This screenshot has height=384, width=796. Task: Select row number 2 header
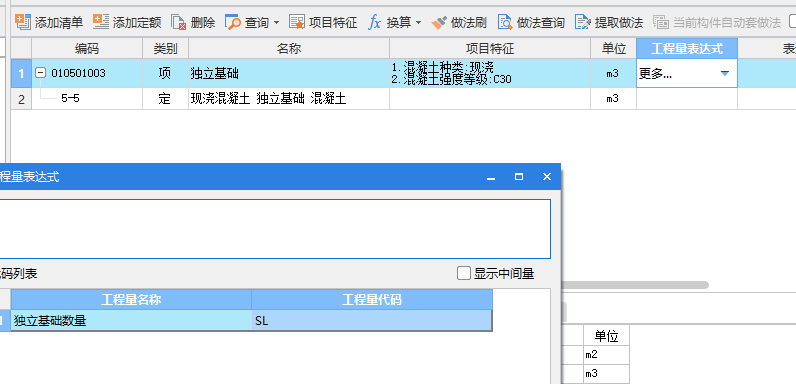[21, 99]
